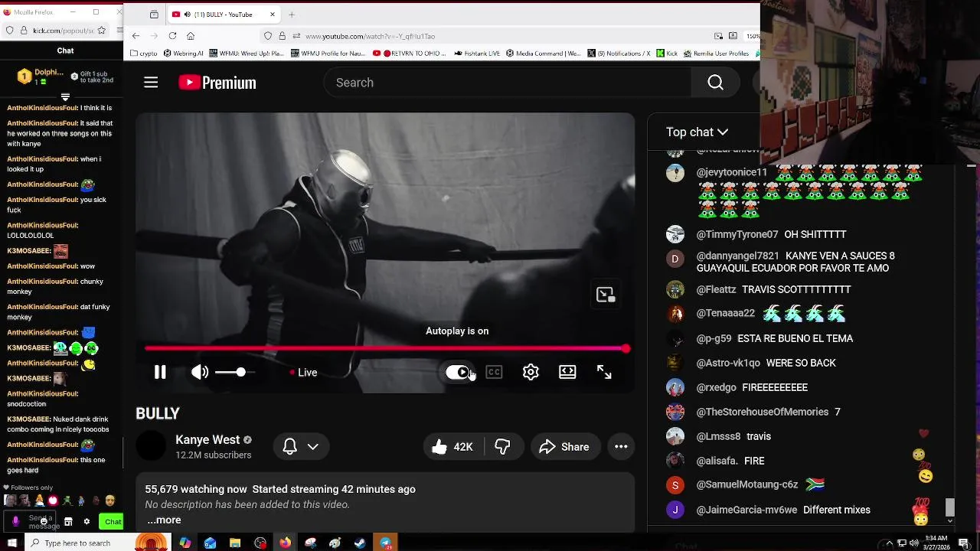980x551 pixels.
Task: Open more actions three-dot menu
Action: [x=621, y=447]
